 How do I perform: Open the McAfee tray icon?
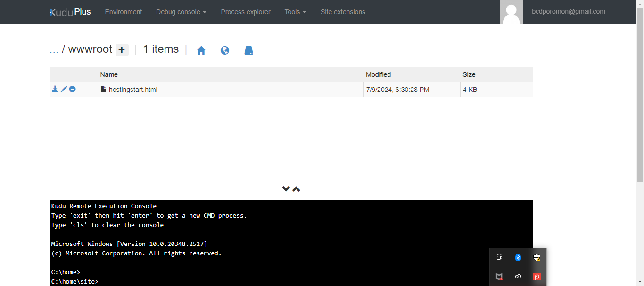coord(499,277)
